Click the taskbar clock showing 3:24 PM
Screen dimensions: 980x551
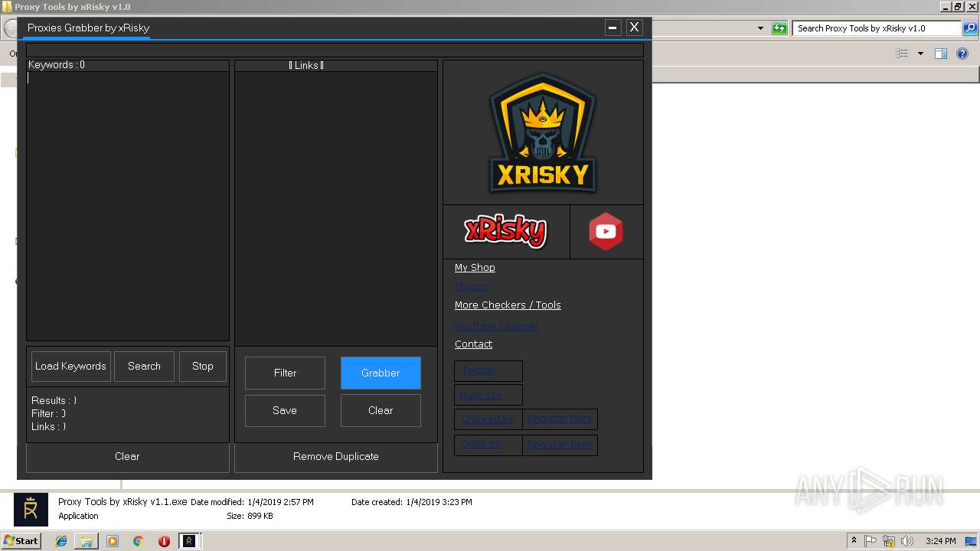pyautogui.click(x=940, y=541)
